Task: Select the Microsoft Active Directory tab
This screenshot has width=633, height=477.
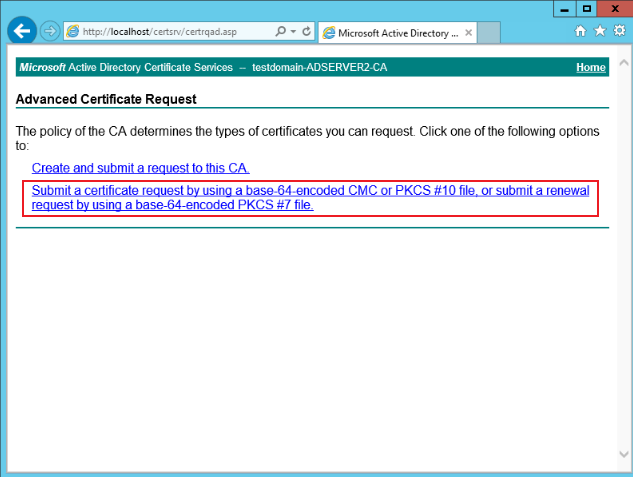Action: coord(398,33)
